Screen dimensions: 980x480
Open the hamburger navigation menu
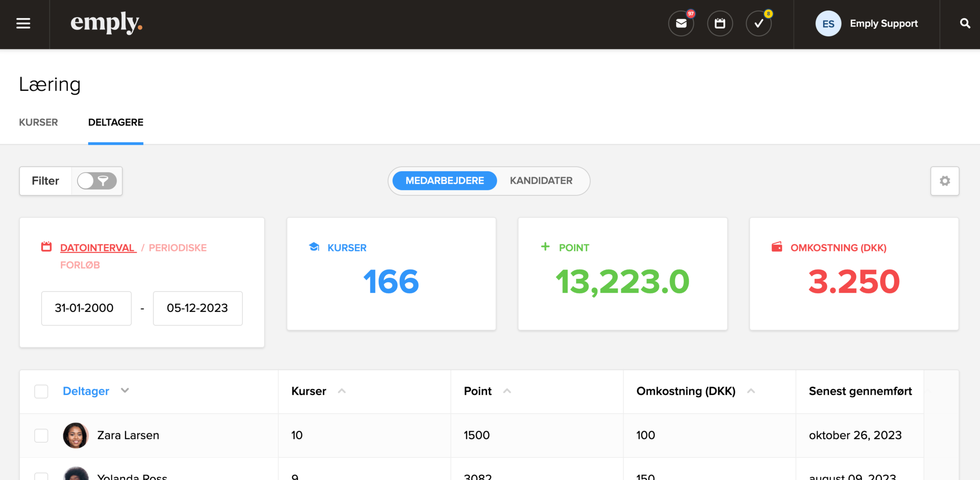[x=23, y=23]
